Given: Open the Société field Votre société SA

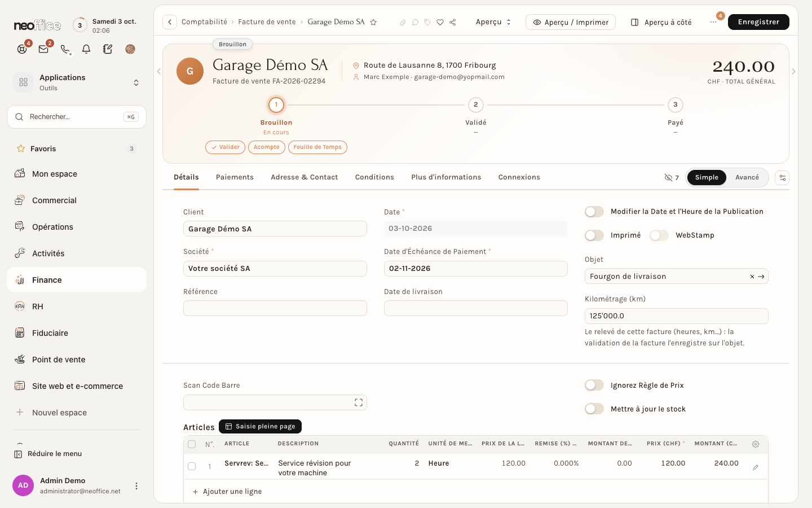Looking at the screenshot, I should coord(275,269).
